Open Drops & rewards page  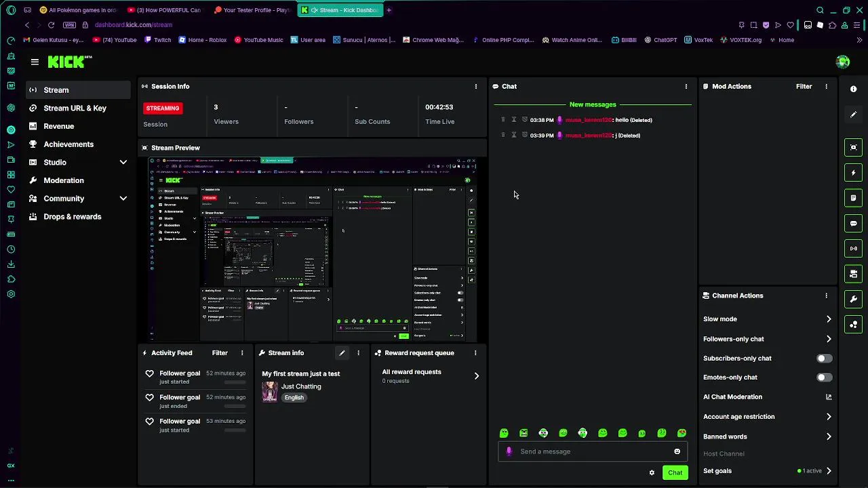point(79,217)
